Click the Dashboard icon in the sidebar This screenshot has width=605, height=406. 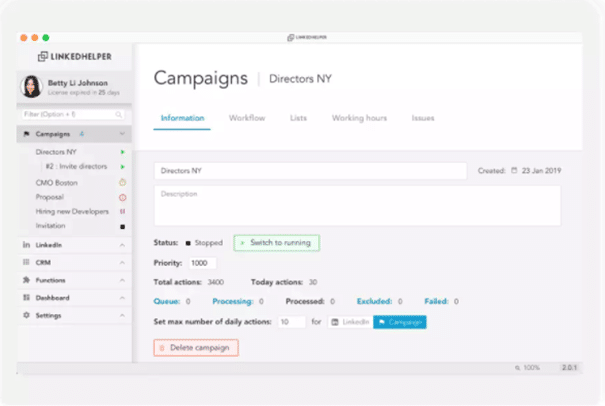26,298
